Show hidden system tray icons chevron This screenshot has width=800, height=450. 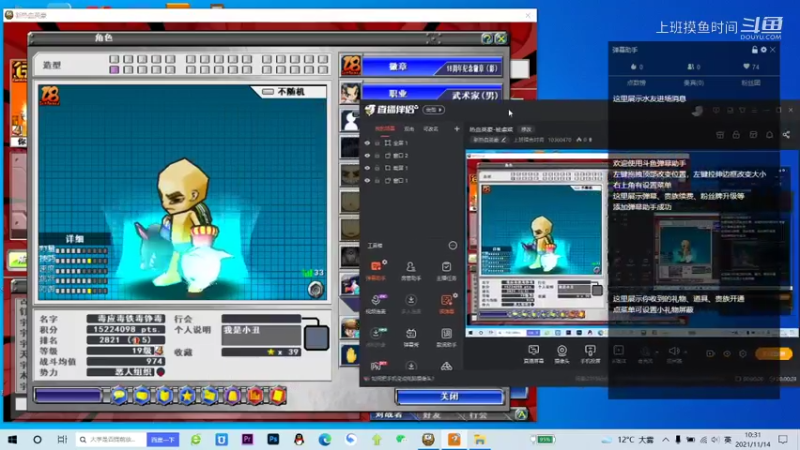(x=666, y=439)
